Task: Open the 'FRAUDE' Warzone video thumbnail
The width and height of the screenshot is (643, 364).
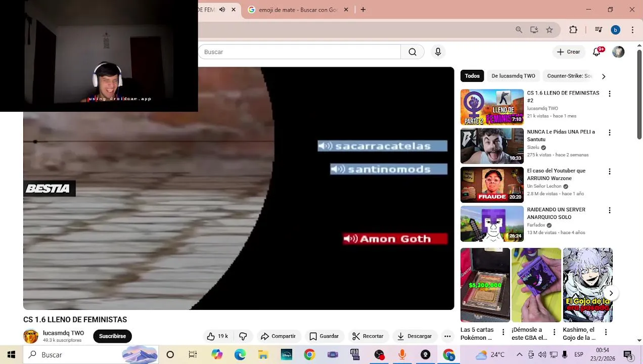Action: (492, 185)
